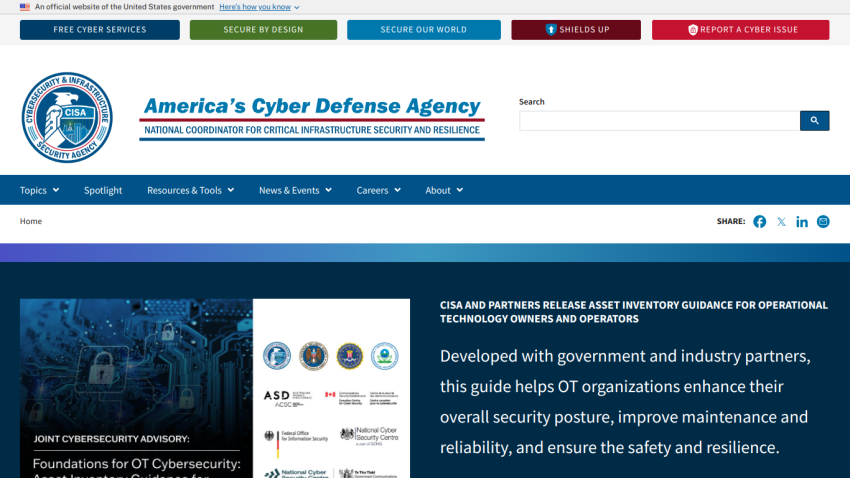Expand the Topics menu
The height and width of the screenshot is (478, 850).
click(x=40, y=190)
